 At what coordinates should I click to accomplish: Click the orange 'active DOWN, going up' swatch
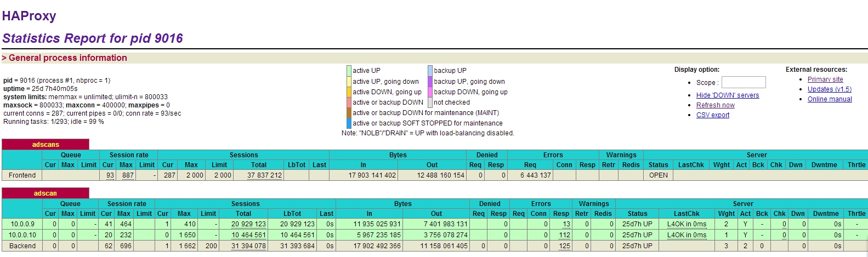pyautogui.click(x=349, y=92)
